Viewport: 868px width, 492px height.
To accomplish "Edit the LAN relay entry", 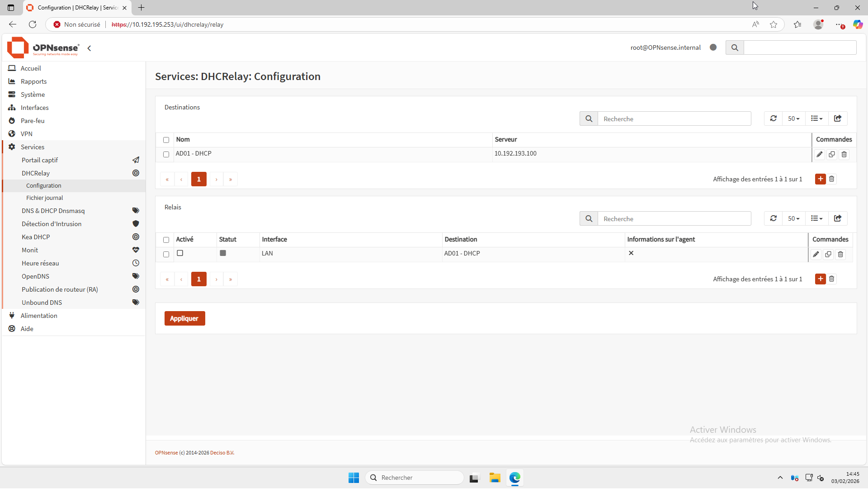I will 816,255.
